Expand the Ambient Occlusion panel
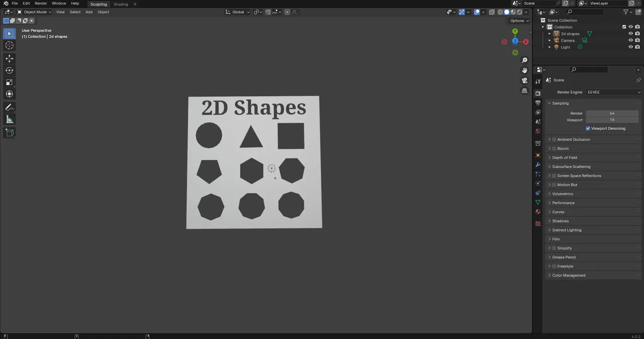644x339 pixels. click(574, 139)
